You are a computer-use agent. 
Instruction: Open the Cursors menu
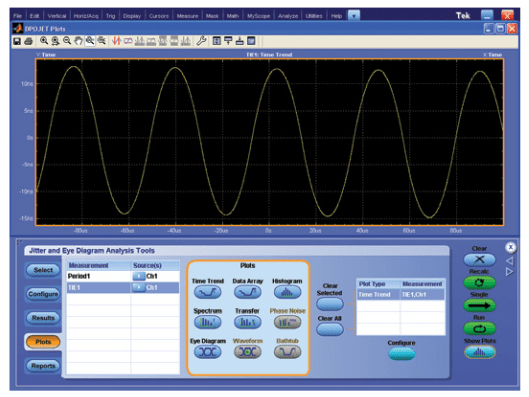(159, 16)
